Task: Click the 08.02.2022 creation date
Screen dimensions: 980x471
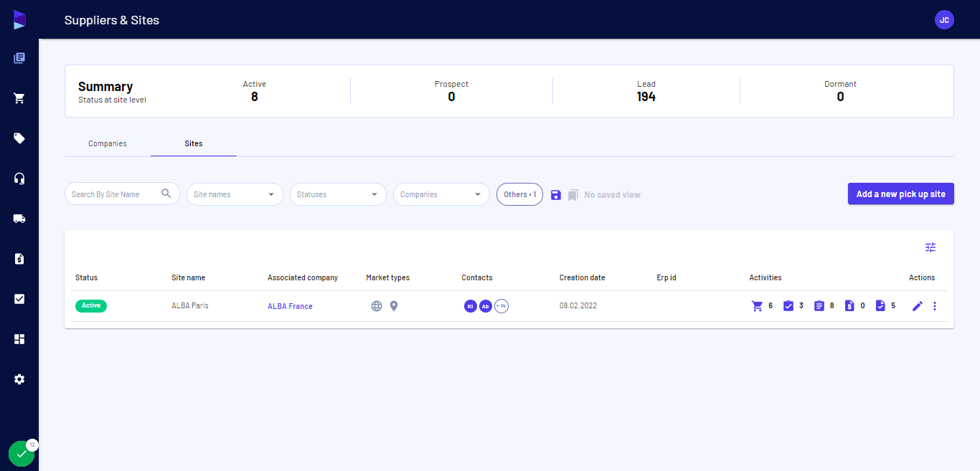Action: (578, 305)
